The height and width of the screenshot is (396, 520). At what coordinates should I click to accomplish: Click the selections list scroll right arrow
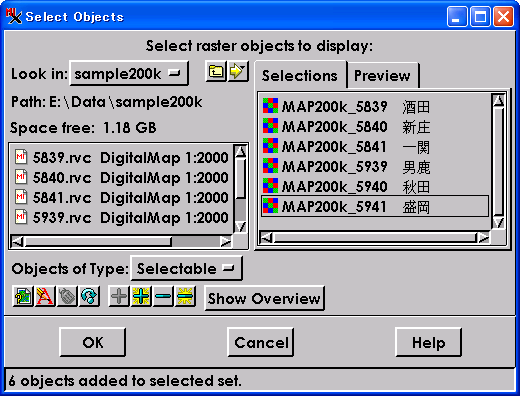point(483,237)
